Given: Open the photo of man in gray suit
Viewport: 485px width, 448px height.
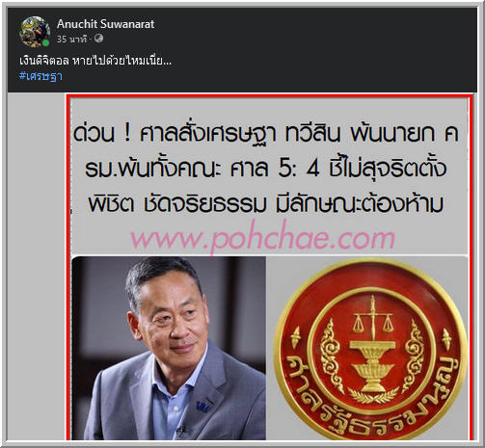Looking at the screenshot, I should [169, 348].
